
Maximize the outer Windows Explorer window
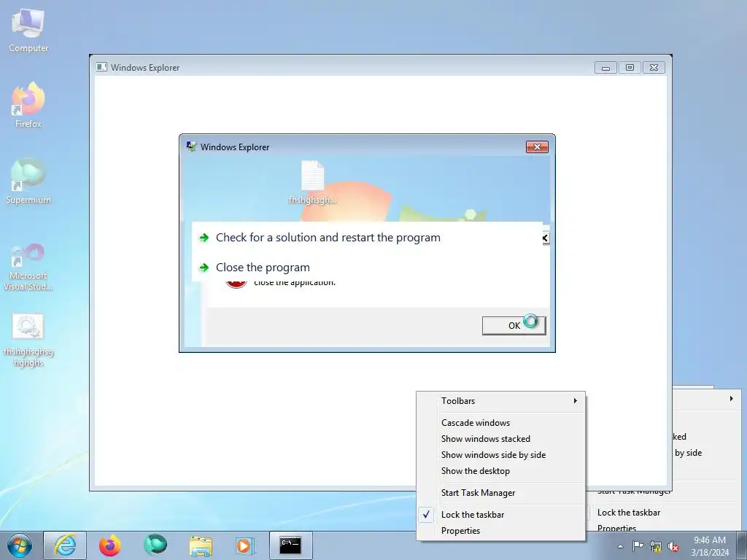pos(630,68)
